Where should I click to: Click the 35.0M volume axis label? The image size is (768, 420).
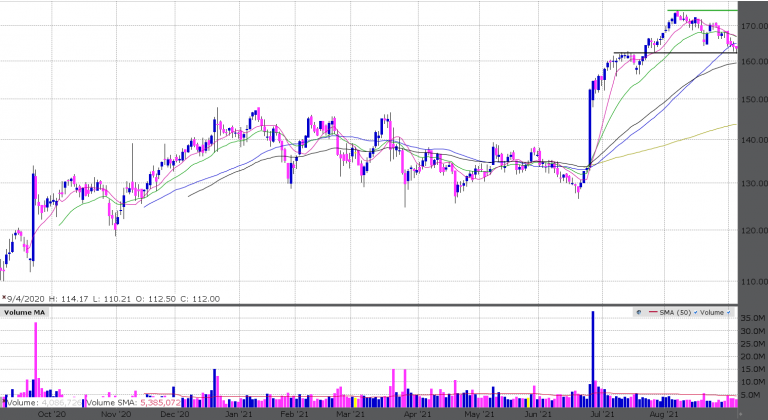752,319
